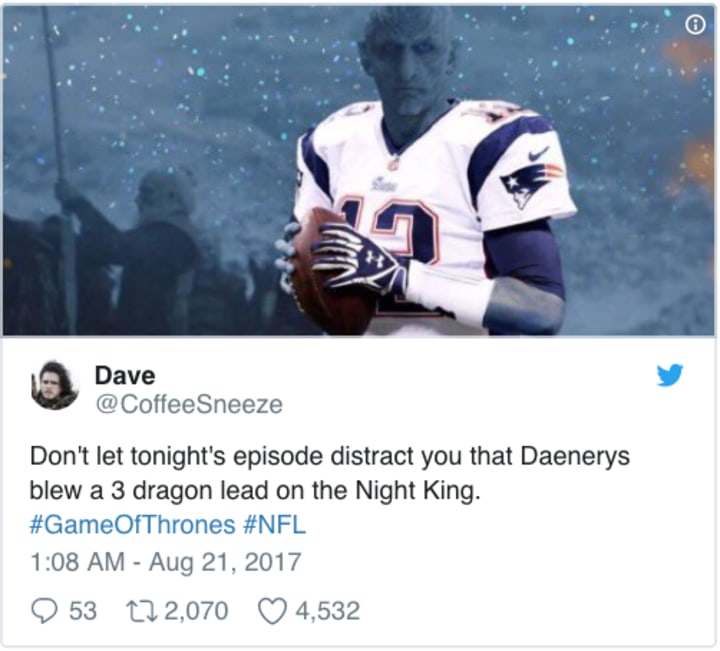Click the Twitter bird logo
720x651 pixels.
coord(669,375)
